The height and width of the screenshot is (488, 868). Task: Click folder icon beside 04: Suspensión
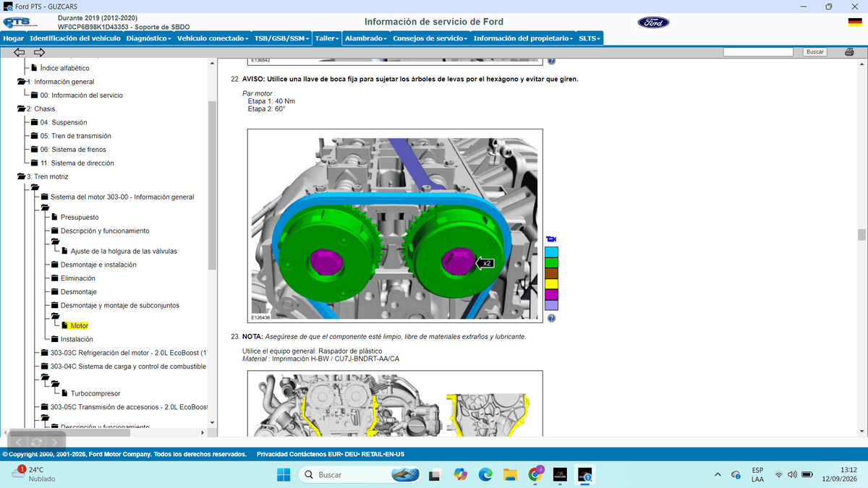tap(34, 122)
